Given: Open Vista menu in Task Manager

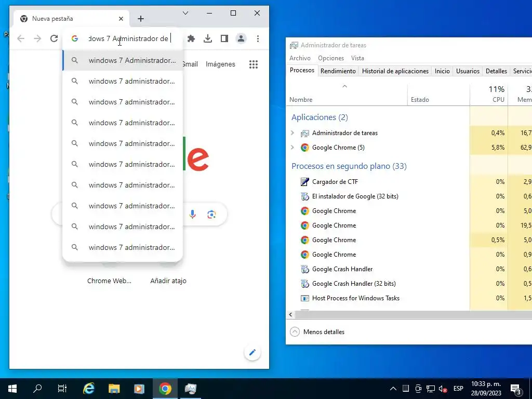Looking at the screenshot, I should (357, 58).
